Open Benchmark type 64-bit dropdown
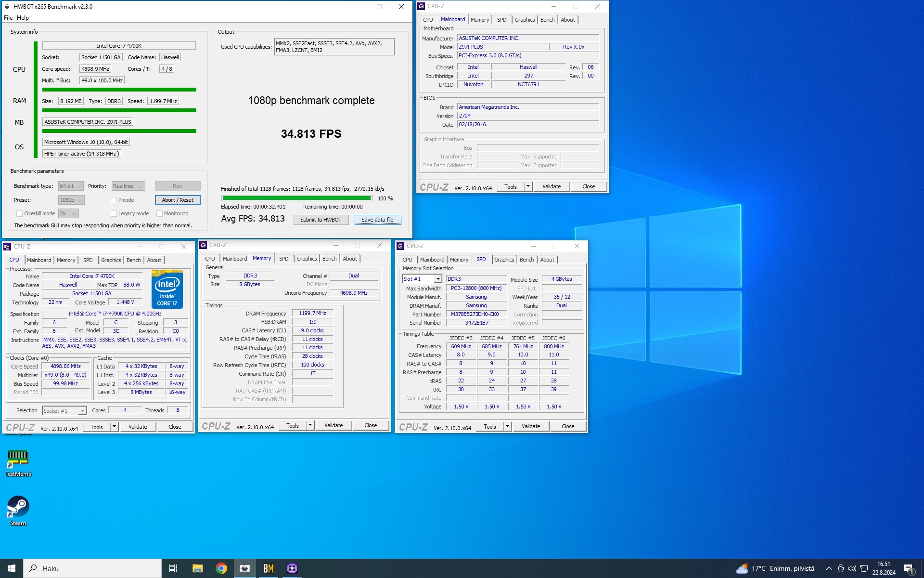Viewport: 924px width, 578px height. (71, 186)
